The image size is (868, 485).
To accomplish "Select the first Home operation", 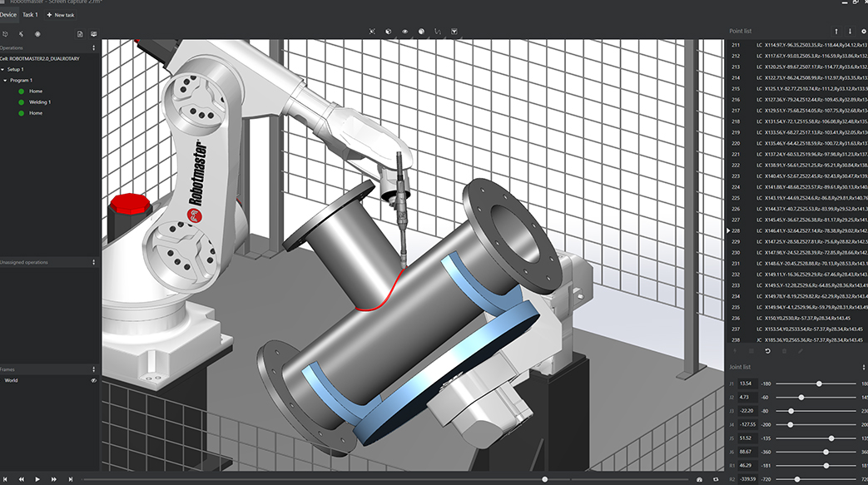I will point(36,92).
